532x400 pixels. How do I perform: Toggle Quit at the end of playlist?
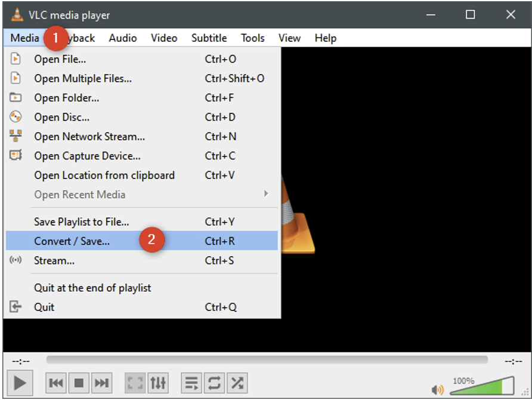pyautogui.click(x=142, y=288)
